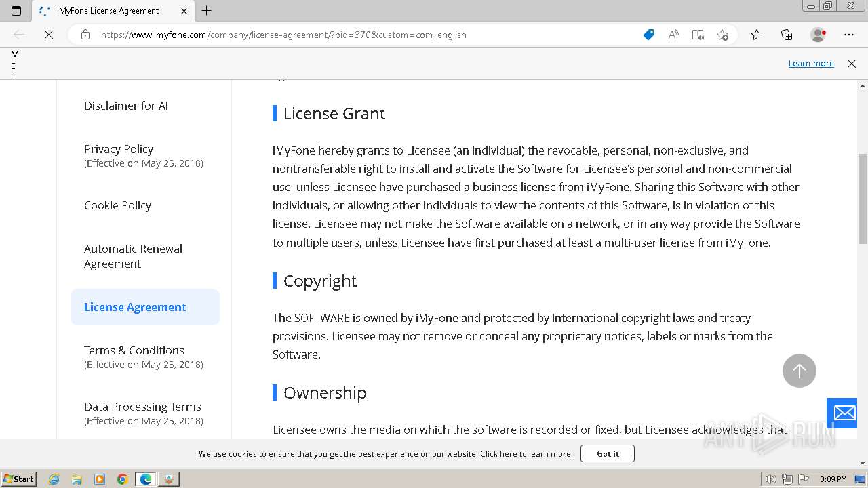Open network tray icon
This screenshot has height=488, width=868.
(787, 479)
